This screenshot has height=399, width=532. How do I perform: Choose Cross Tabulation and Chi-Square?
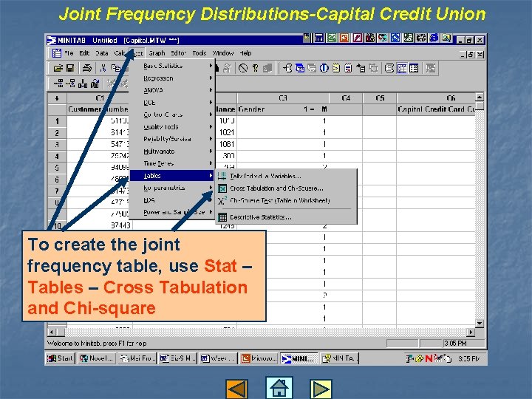click(276, 188)
